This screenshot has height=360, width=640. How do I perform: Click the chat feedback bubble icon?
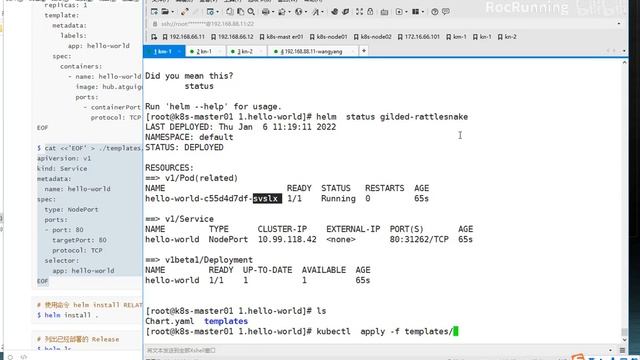446,12
